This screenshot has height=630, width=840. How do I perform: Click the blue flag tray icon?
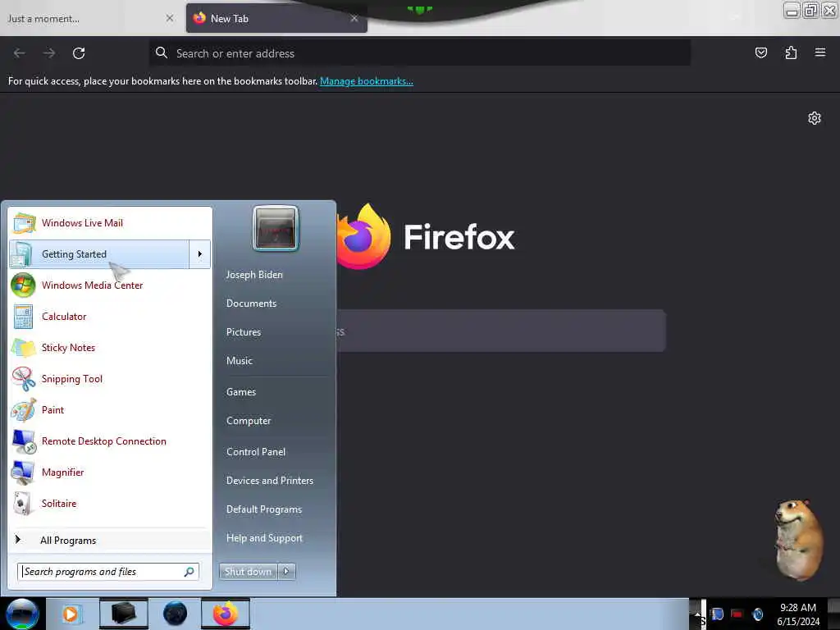(x=717, y=614)
